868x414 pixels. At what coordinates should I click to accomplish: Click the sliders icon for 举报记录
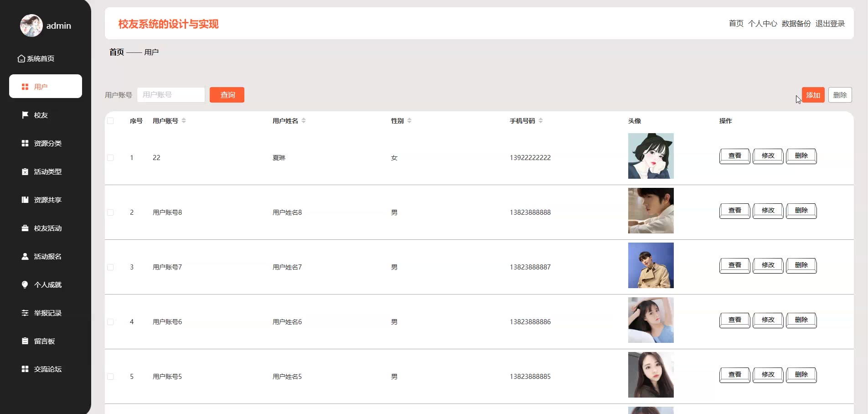[25, 313]
